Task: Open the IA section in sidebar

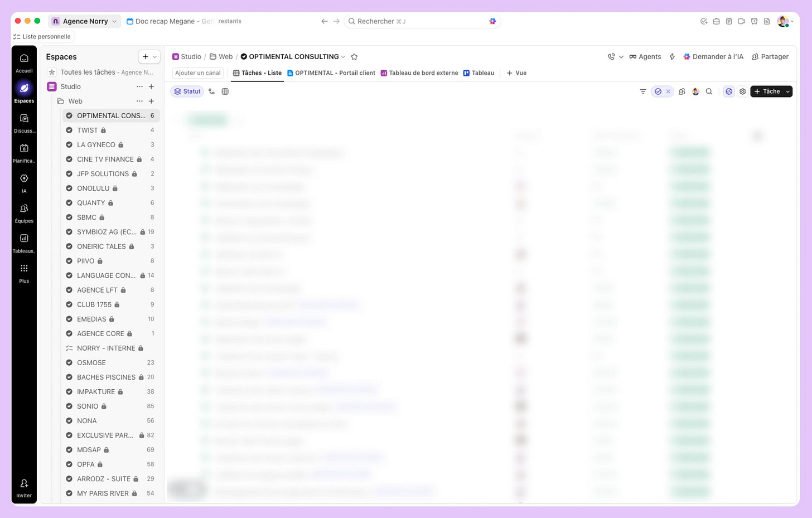Action: pos(24,183)
